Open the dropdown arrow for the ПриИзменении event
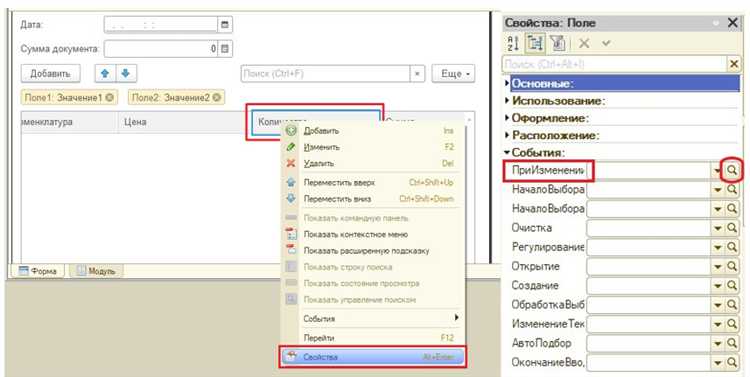 (717, 171)
